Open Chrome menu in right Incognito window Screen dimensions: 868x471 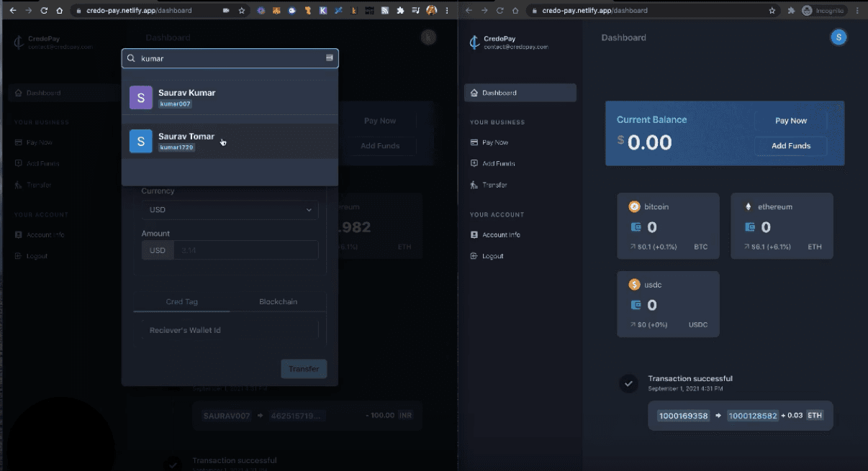click(858, 11)
